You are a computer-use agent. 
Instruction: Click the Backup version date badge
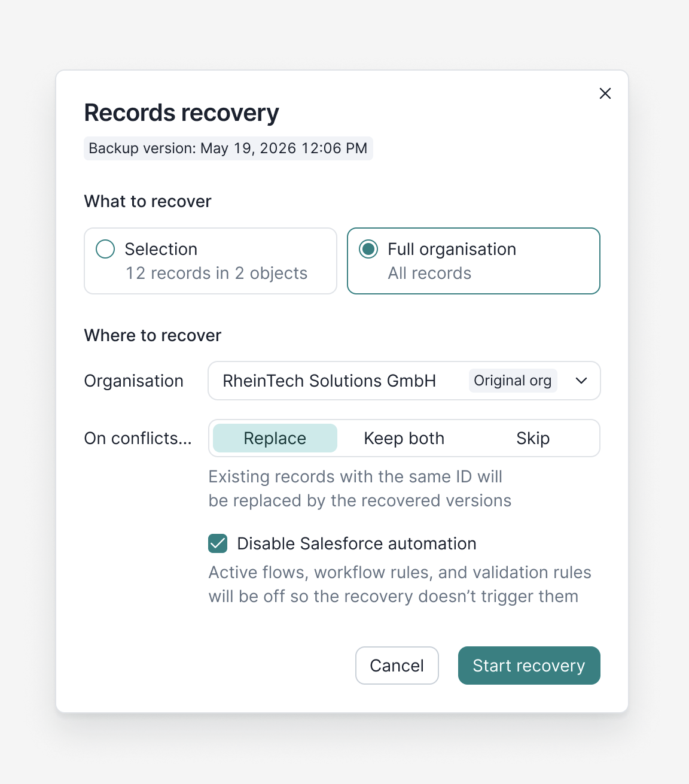(x=228, y=148)
